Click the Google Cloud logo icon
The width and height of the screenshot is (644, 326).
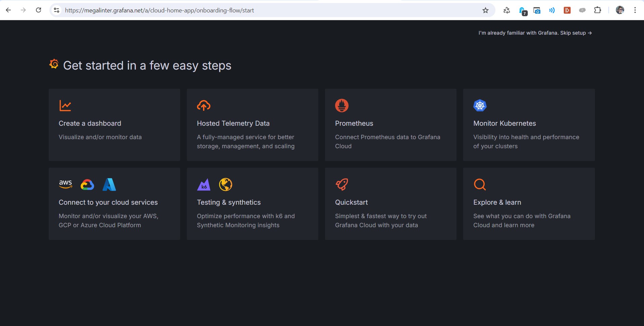(87, 185)
